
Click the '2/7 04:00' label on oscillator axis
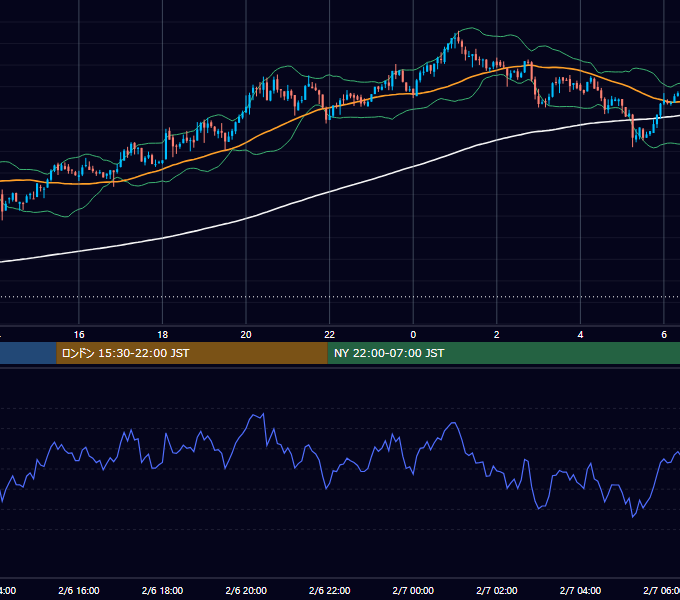(580, 590)
